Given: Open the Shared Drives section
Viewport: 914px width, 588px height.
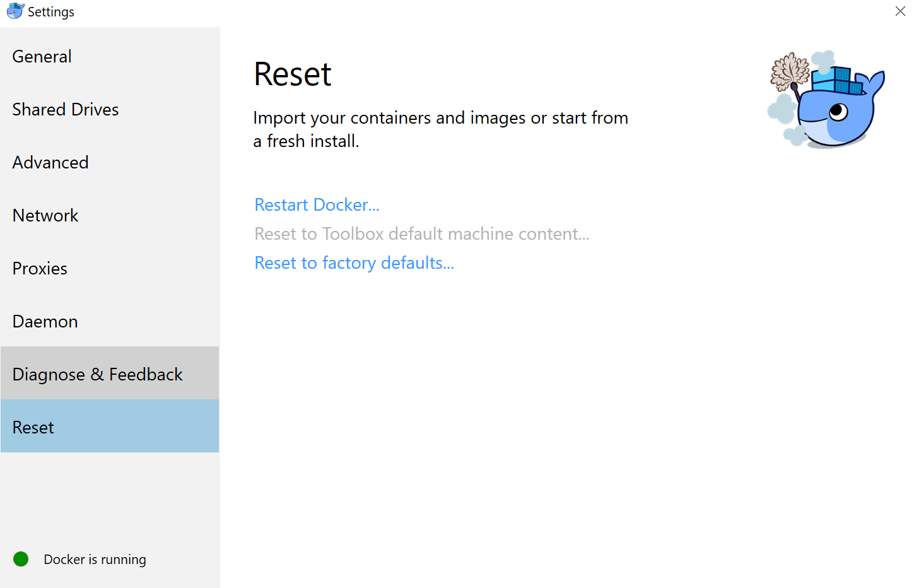Looking at the screenshot, I should pos(65,109).
